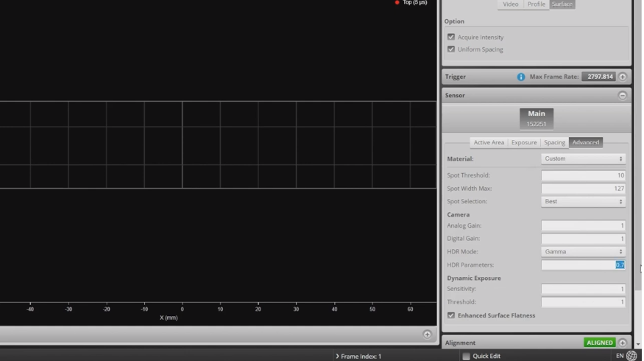Click the Analog Gain field

583,225
